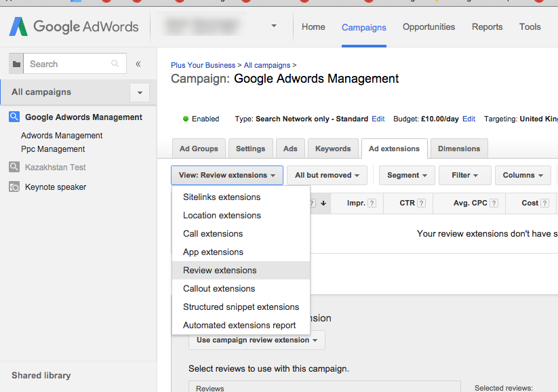Select Review extensions menu entry
558x392 pixels.
point(241,270)
